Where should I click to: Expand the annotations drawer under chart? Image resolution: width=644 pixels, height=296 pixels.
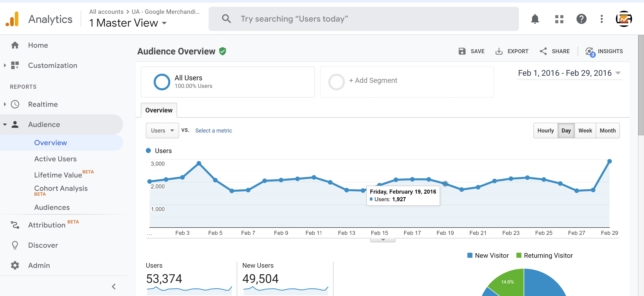click(383, 240)
